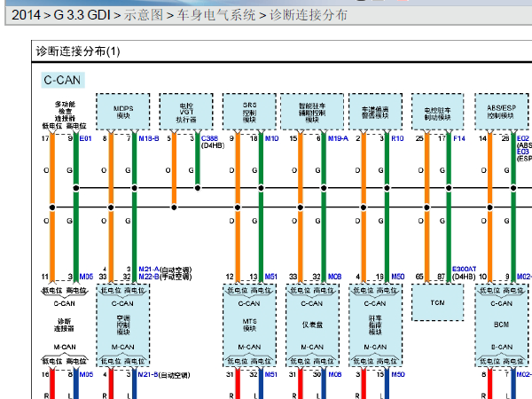Go to 示意图 breadcrumb level
The width and height of the screenshot is (532, 399).
point(143,15)
